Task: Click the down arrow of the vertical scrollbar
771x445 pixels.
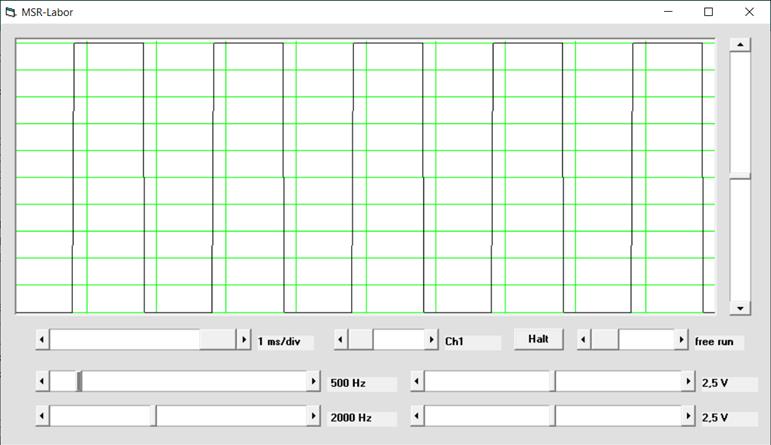Action: click(740, 308)
